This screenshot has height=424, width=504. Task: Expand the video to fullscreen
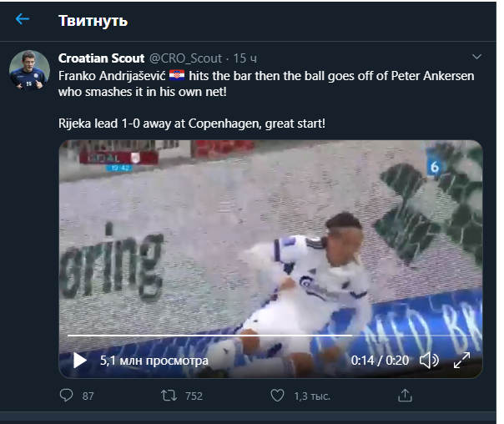(461, 361)
